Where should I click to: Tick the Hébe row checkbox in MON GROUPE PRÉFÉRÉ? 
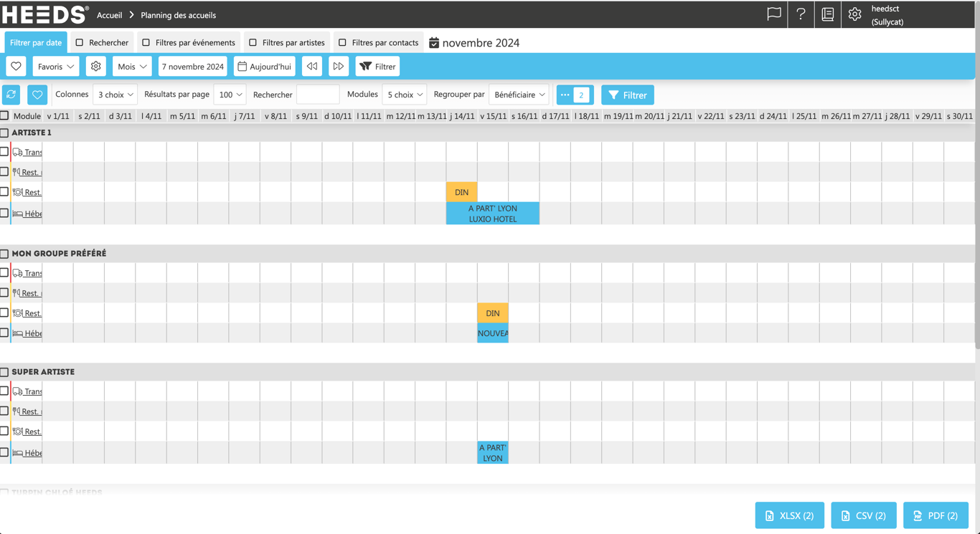pos(4,333)
